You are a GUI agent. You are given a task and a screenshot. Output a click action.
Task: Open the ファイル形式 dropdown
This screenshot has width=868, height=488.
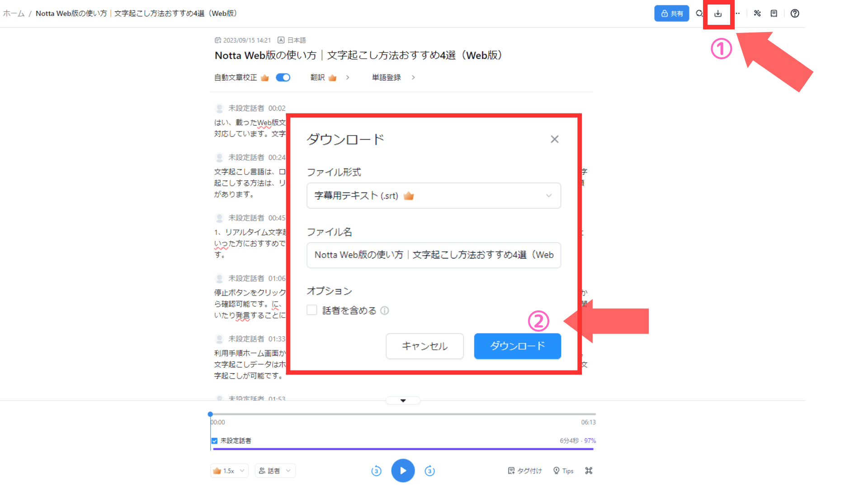[x=434, y=196]
